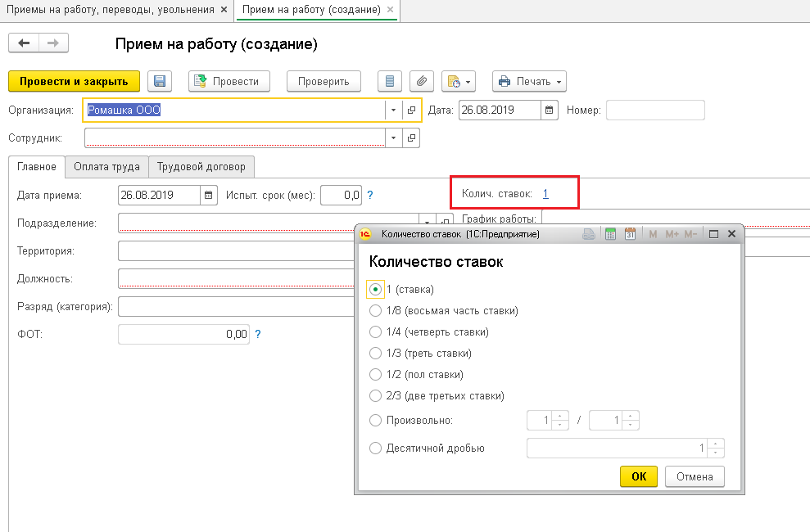Image resolution: width=810 pixels, height=532 pixels.
Task: Expand the Подразделение dropdown arrow
Action: point(428,221)
